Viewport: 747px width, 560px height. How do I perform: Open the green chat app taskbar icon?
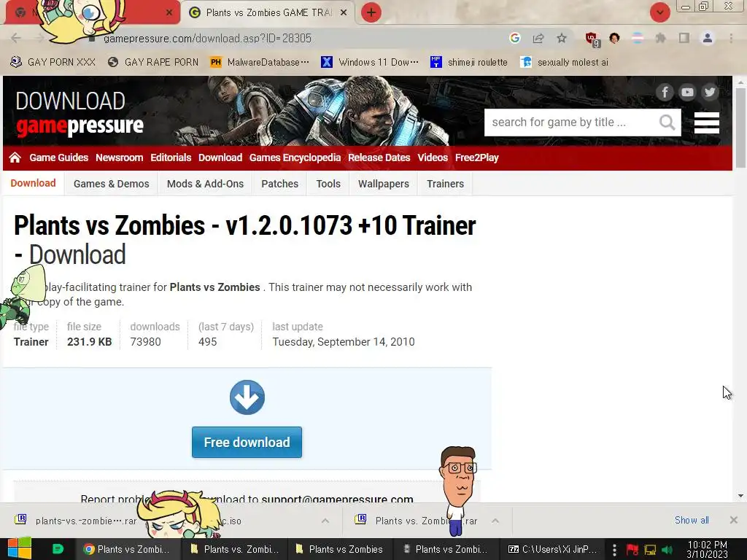click(x=58, y=549)
